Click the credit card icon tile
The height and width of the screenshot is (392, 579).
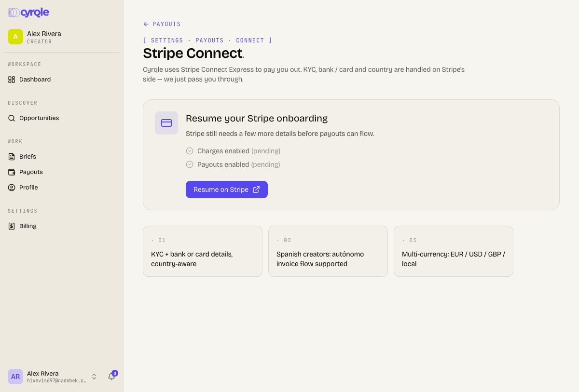(x=166, y=123)
